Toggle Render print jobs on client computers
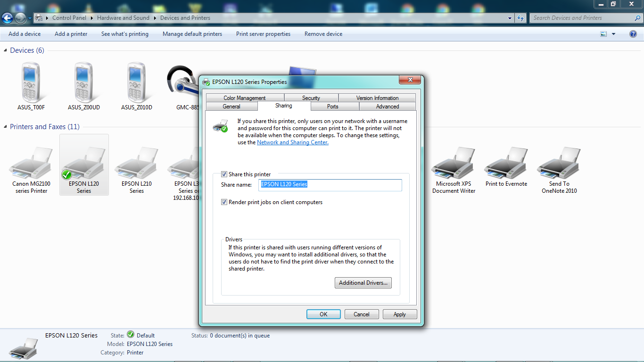 224,202
